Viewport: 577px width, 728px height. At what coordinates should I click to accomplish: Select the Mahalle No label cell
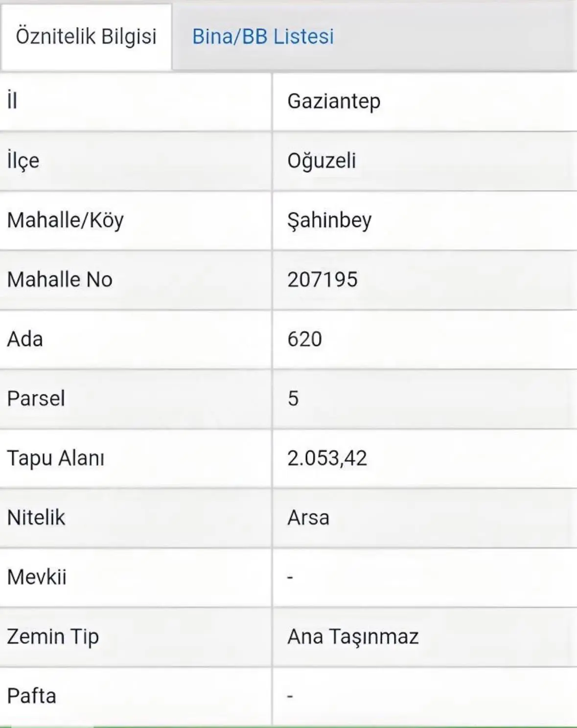136,280
